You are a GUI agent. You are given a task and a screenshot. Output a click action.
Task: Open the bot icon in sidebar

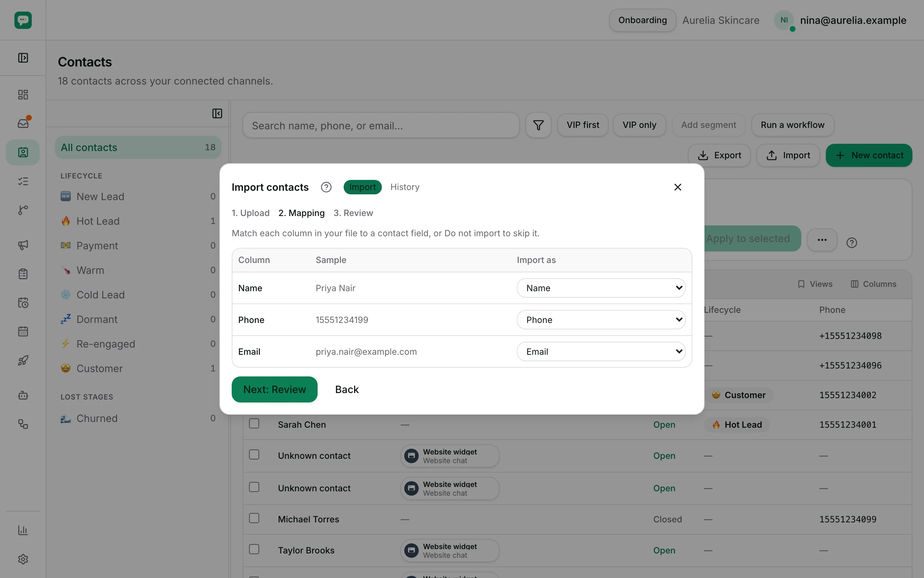pyautogui.click(x=23, y=395)
